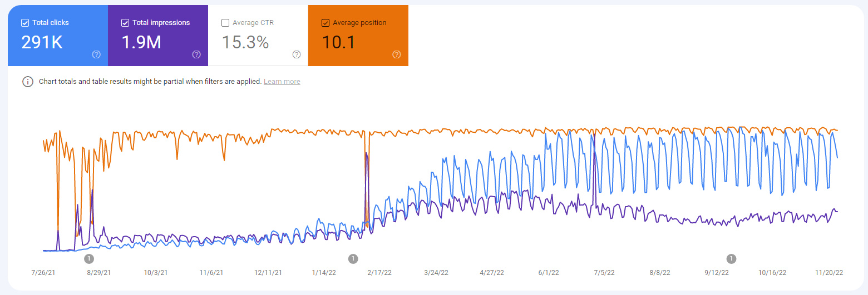Click annotation marker near 8/29/21
The height and width of the screenshot is (295, 868).
(x=89, y=258)
